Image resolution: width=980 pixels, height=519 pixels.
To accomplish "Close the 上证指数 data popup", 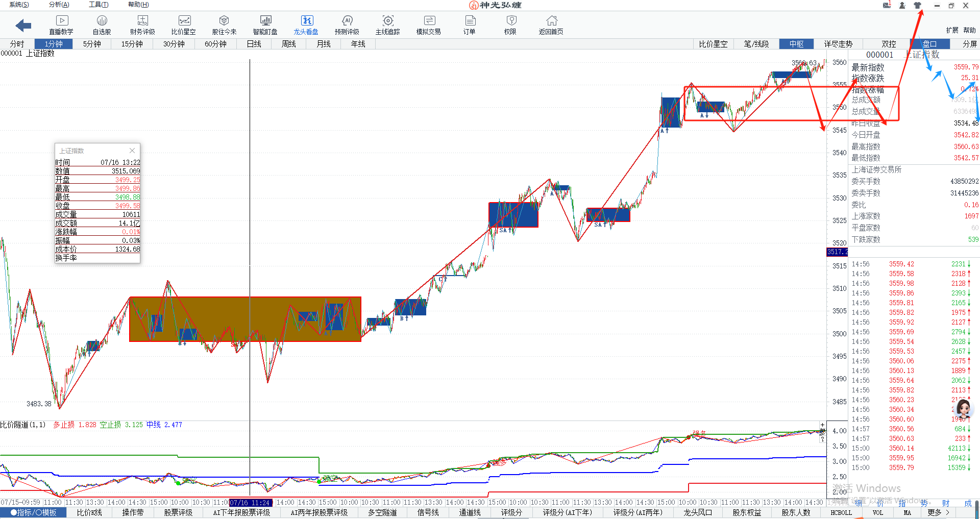I will tap(132, 151).
